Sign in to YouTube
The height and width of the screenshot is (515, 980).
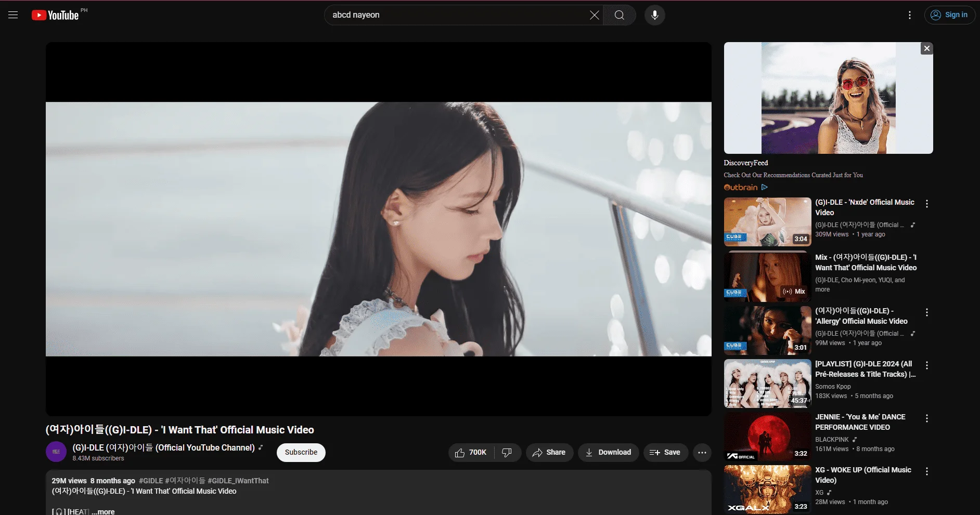949,15
